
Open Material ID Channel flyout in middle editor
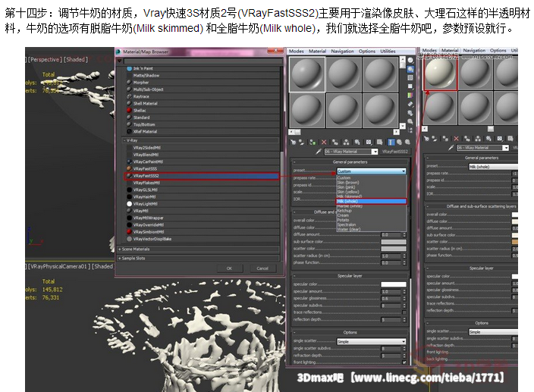pos(369,143)
